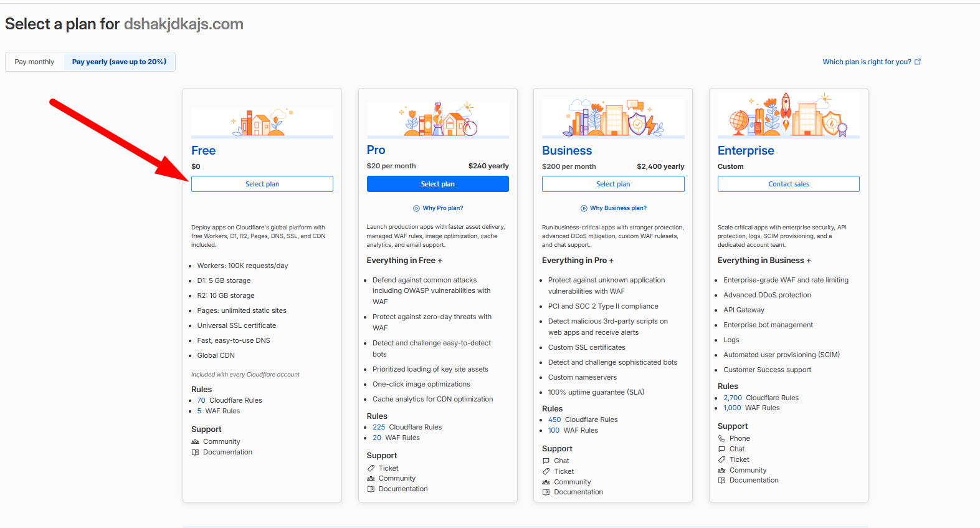Click the Enterprise plan illustration
The image size is (980, 528).
(789, 115)
